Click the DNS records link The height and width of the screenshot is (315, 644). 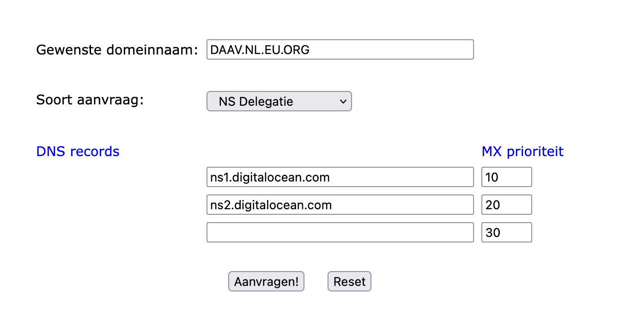(77, 151)
